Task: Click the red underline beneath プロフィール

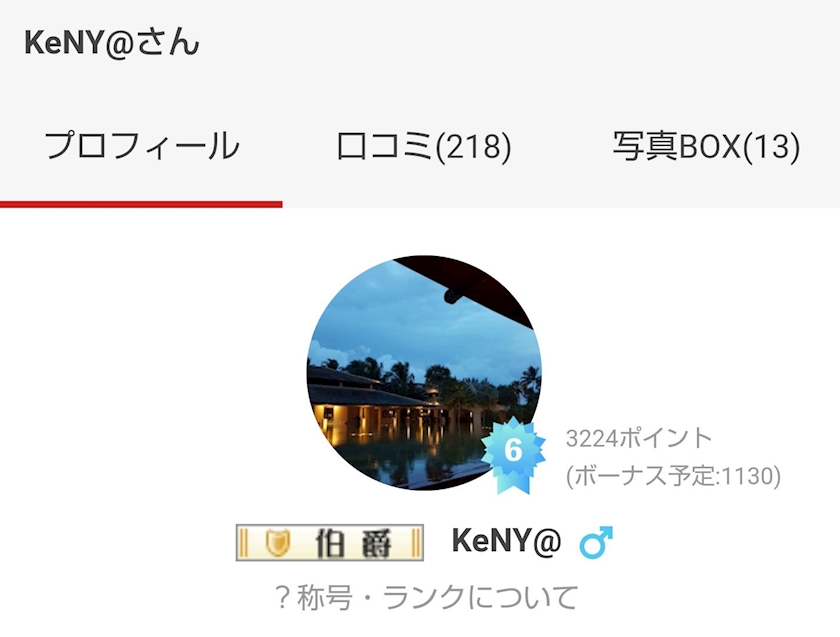Action: 141,204
